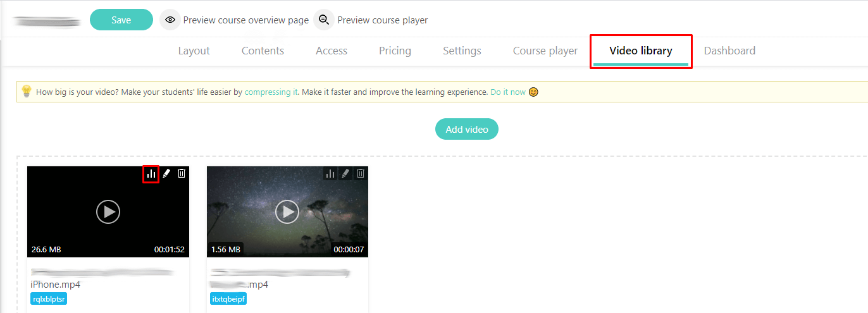Click the lightbulb tip icon
Image resolution: width=868 pixels, height=313 pixels.
click(27, 91)
